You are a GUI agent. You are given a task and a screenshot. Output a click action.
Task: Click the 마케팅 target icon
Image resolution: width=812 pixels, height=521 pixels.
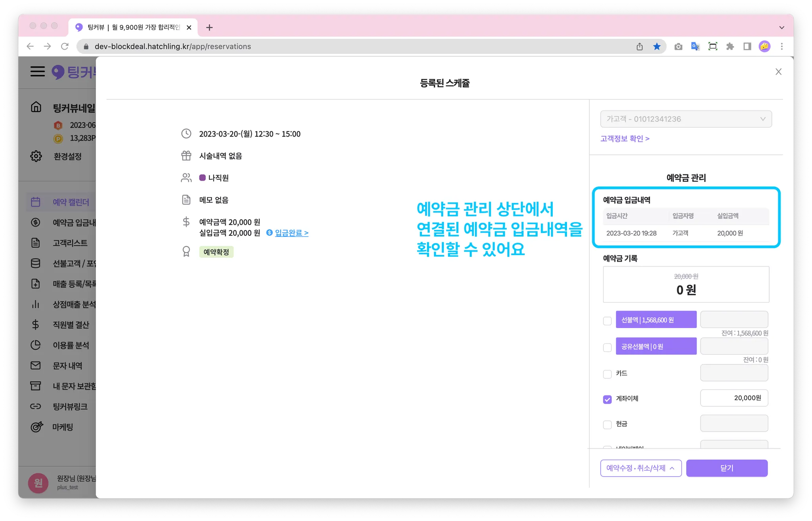36,427
